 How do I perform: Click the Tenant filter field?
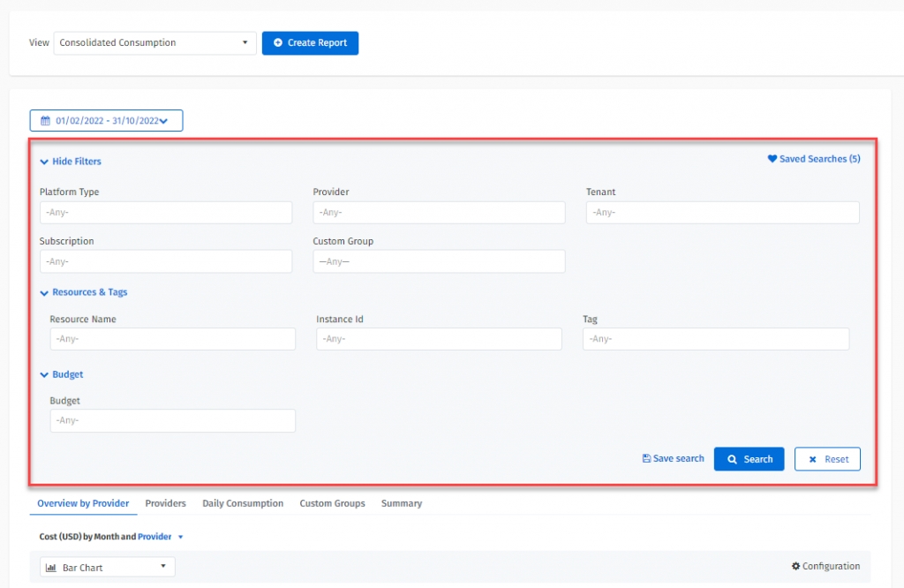coord(722,213)
